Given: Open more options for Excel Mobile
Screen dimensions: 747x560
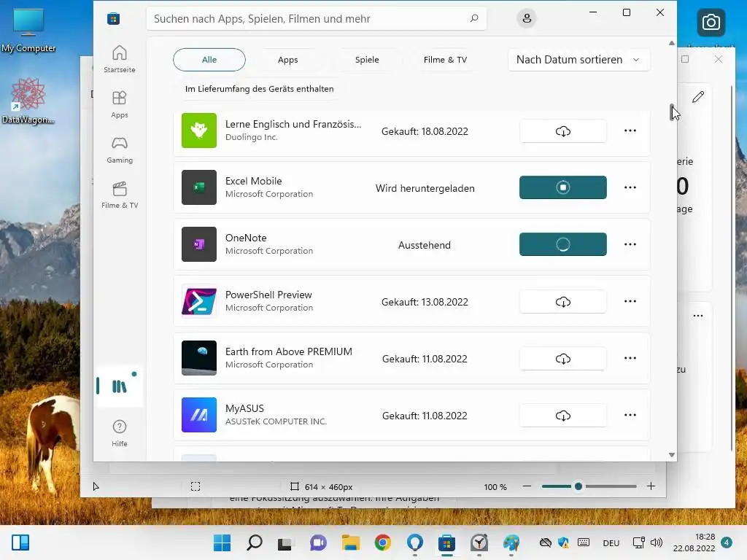Looking at the screenshot, I should [630, 187].
